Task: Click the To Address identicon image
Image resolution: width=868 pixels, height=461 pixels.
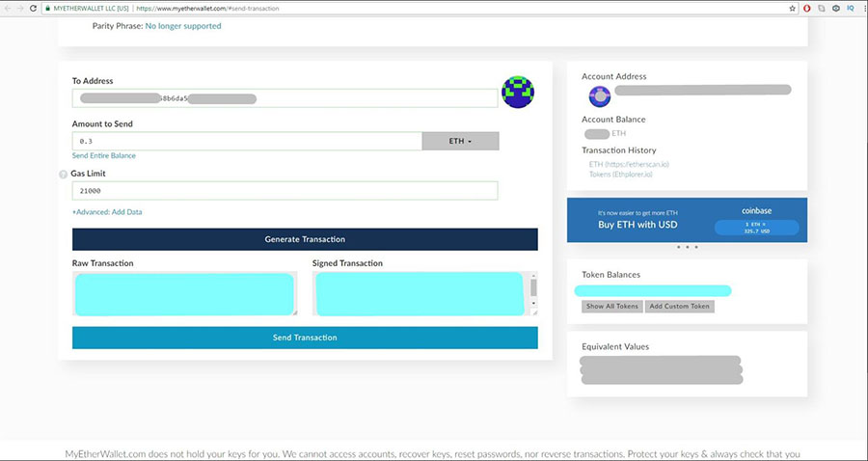Action: (x=518, y=92)
